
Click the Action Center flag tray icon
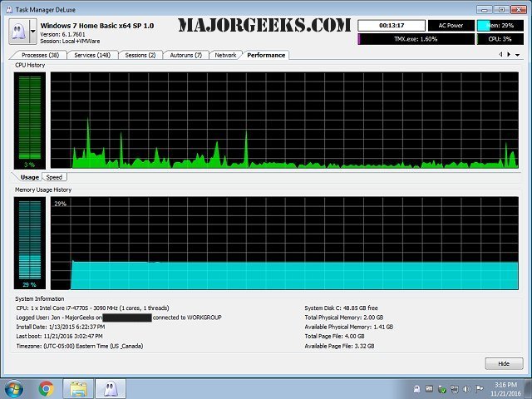[x=479, y=389]
